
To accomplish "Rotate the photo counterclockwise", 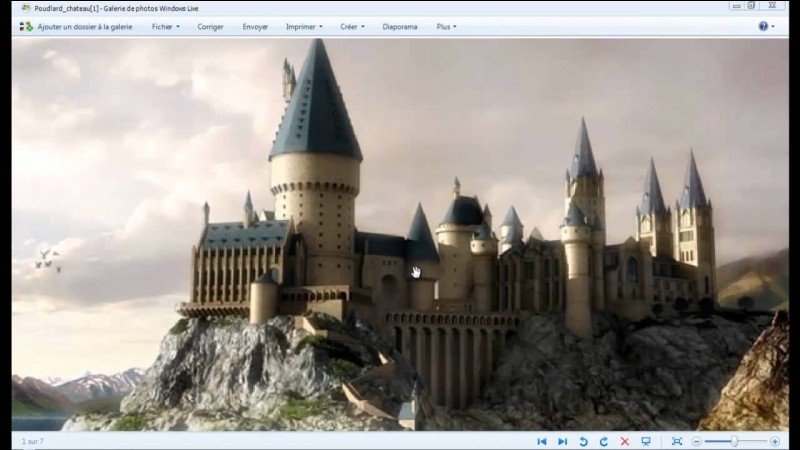I will 584,441.
